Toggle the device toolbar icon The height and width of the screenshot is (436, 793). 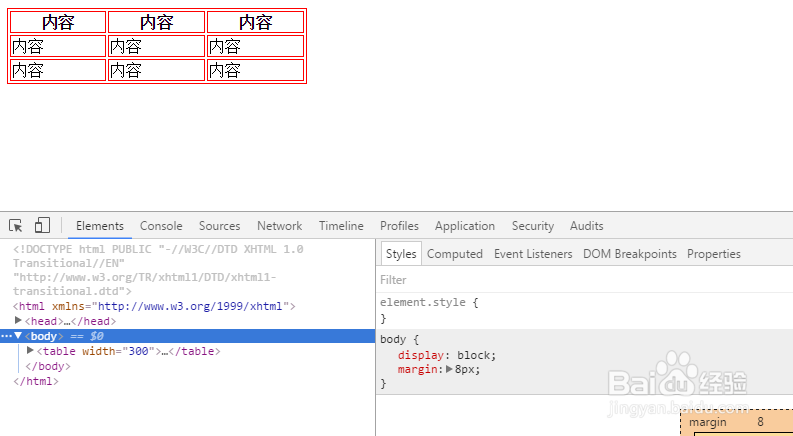[42, 226]
